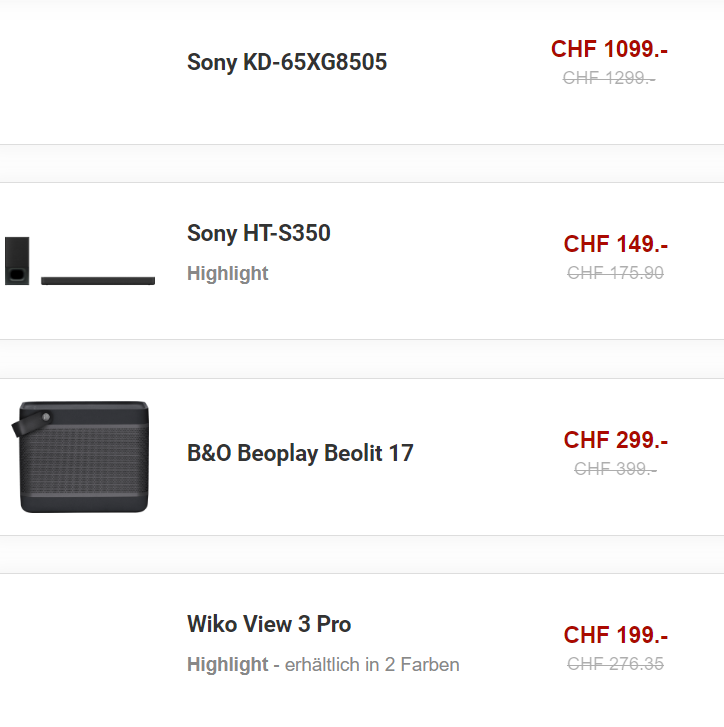Click the leather strap on Beolit speaker image

coord(31,423)
